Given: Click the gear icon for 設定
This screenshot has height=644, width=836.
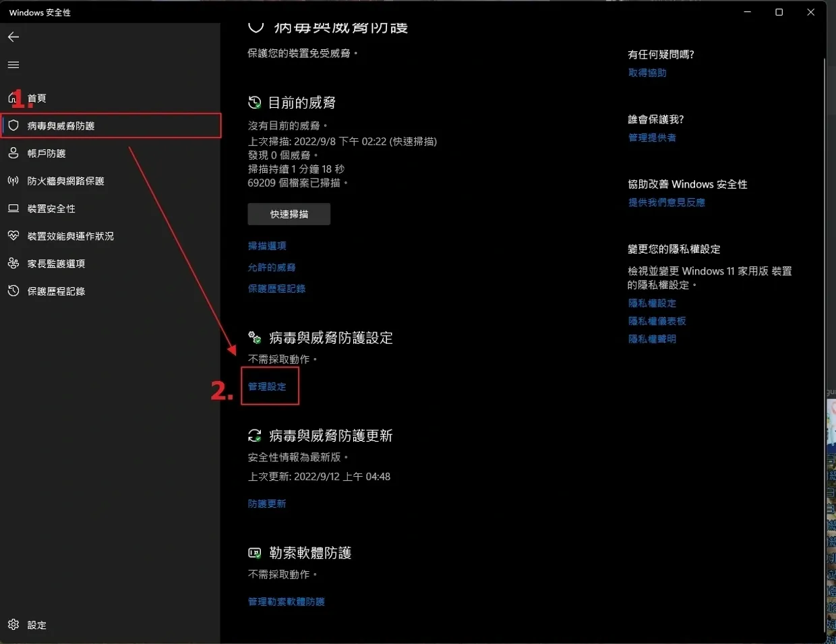Looking at the screenshot, I should 13,624.
